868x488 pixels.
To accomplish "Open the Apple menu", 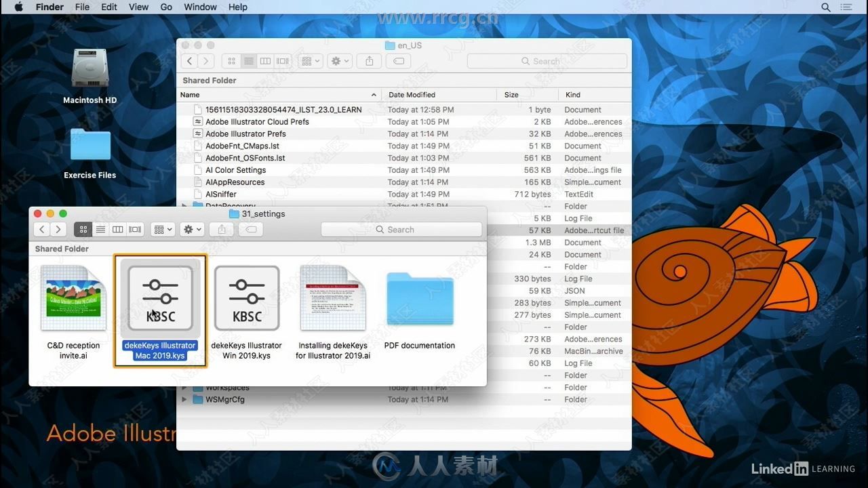I will [18, 7].
